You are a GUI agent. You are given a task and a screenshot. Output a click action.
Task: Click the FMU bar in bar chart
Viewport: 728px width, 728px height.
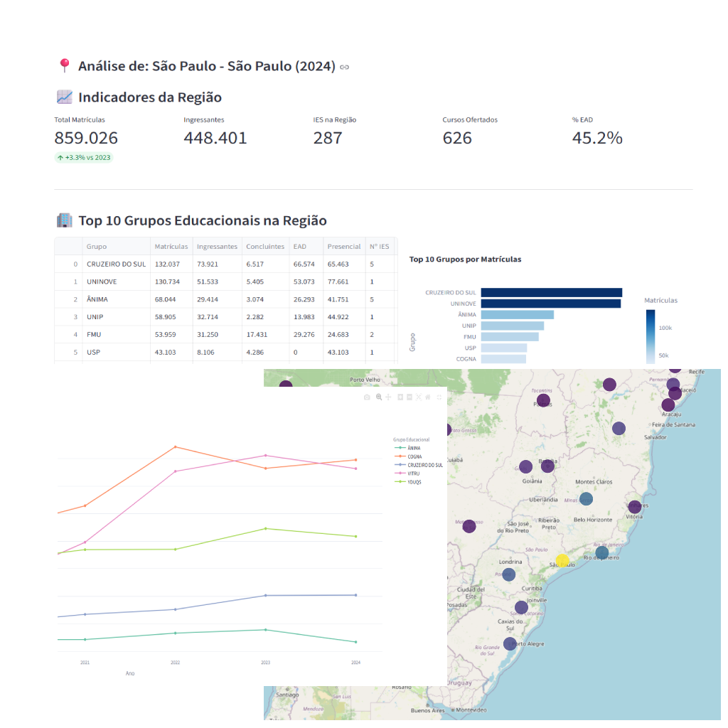510,336
